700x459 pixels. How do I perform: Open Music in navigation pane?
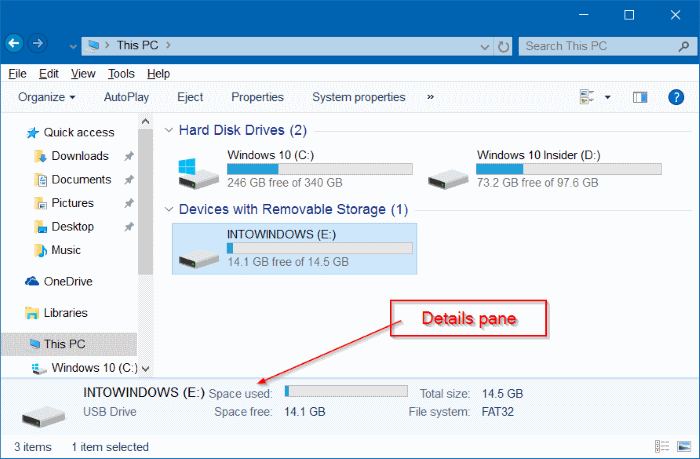[58, 250]
